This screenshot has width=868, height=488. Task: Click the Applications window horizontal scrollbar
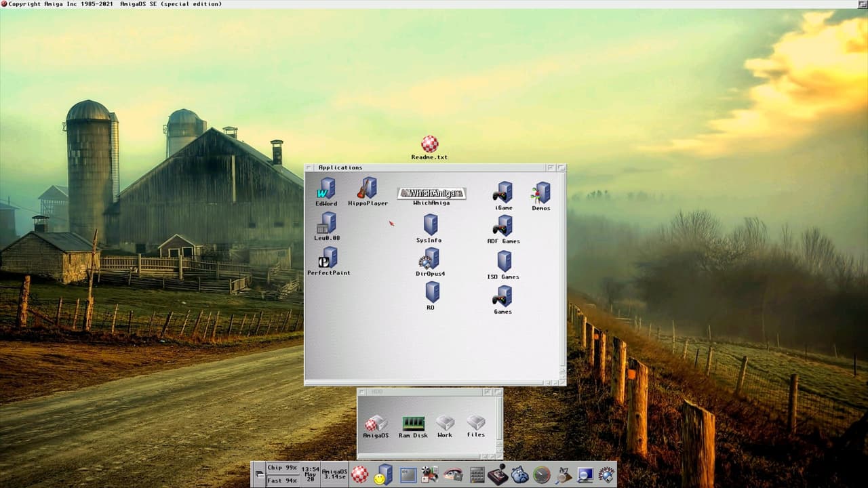(423, 382)
